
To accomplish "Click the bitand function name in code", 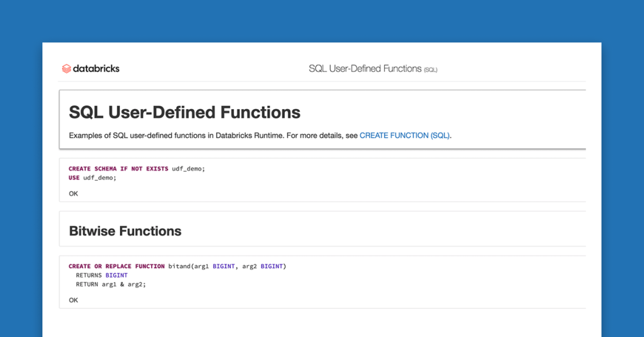I will (x=180, y=266).
